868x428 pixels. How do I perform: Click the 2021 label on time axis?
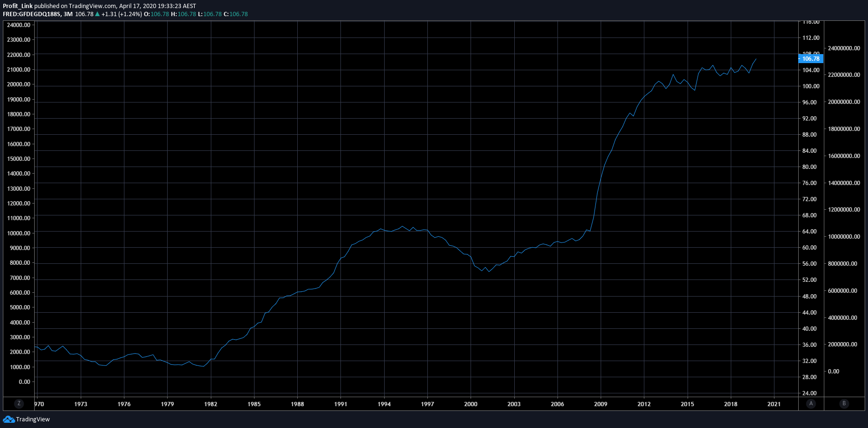coord(774,404)
